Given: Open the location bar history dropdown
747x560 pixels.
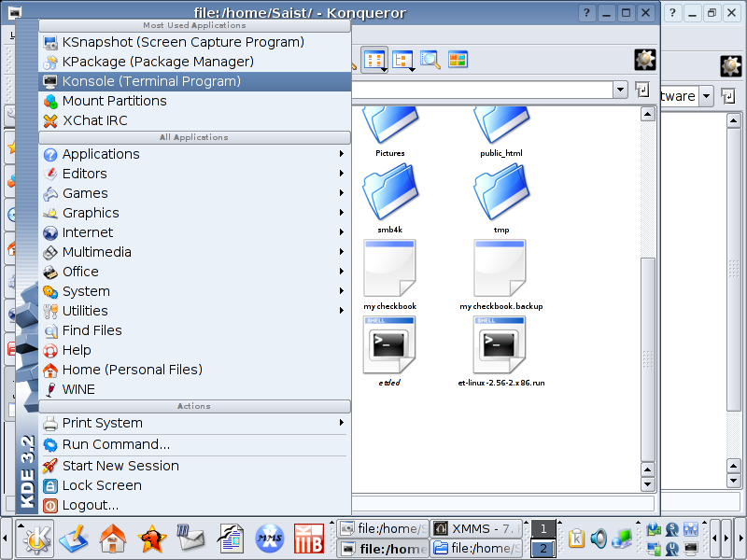Looking at the screenshot, I should point(620,90).
